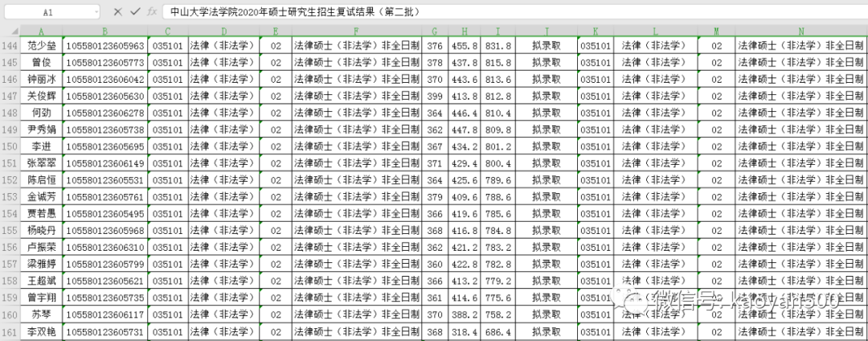Click exam ID cell 105580123606310

[105, 247]
